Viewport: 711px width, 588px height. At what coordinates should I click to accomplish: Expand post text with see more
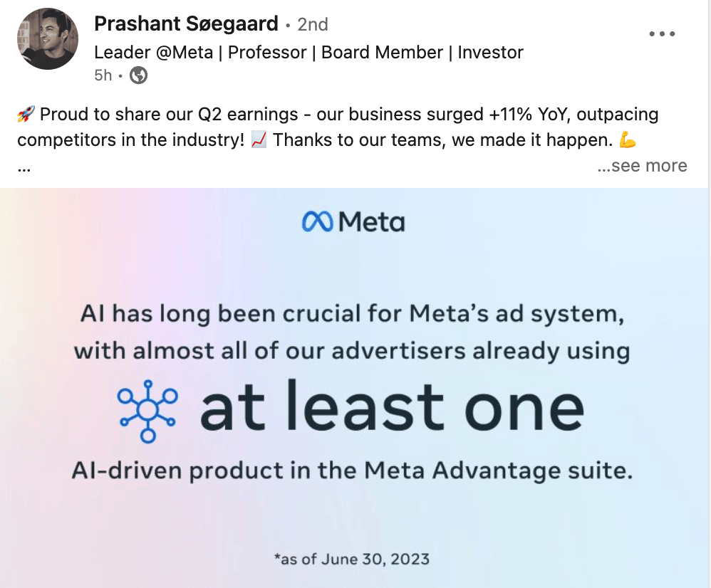tap(642, 166)
